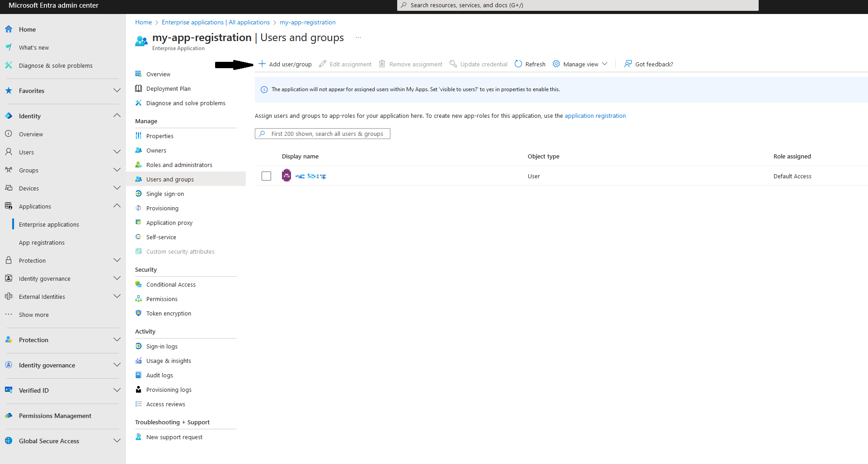Collapse the Applications chevron
This screenshot has width=868, height=464.
point(117,206)
